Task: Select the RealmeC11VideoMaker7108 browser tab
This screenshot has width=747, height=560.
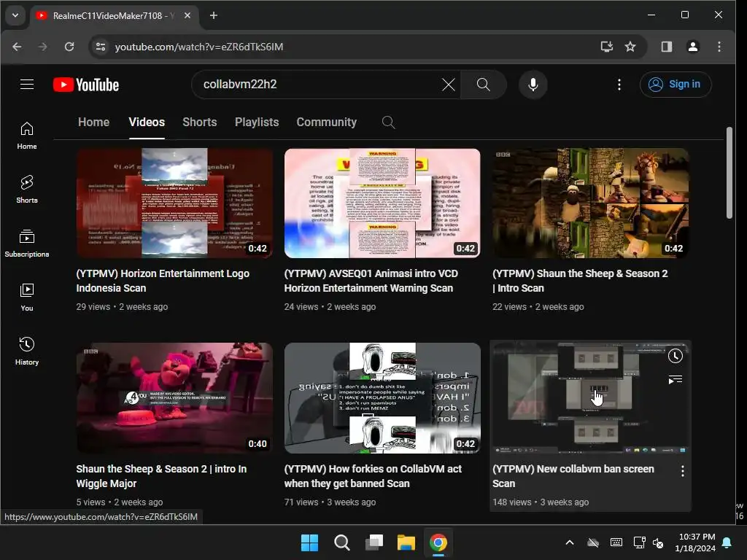Action: [x=113, y=16]
